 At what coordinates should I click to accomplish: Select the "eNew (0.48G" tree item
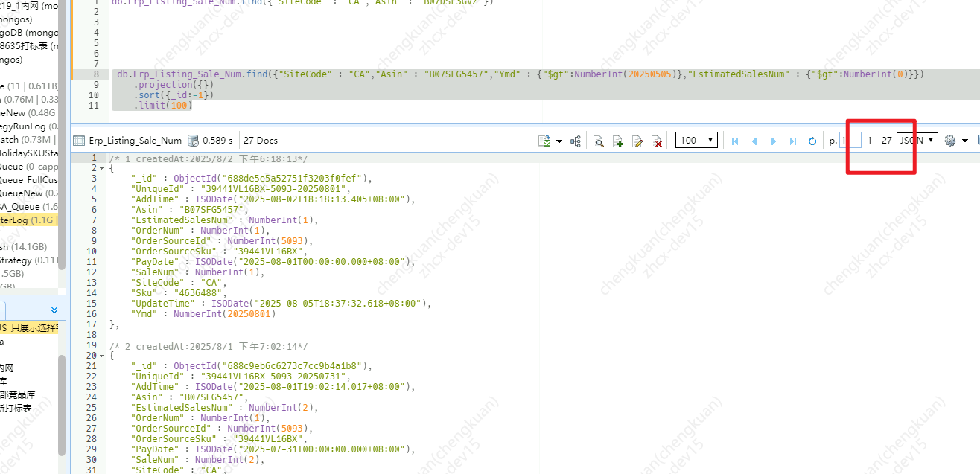(29, 113)
